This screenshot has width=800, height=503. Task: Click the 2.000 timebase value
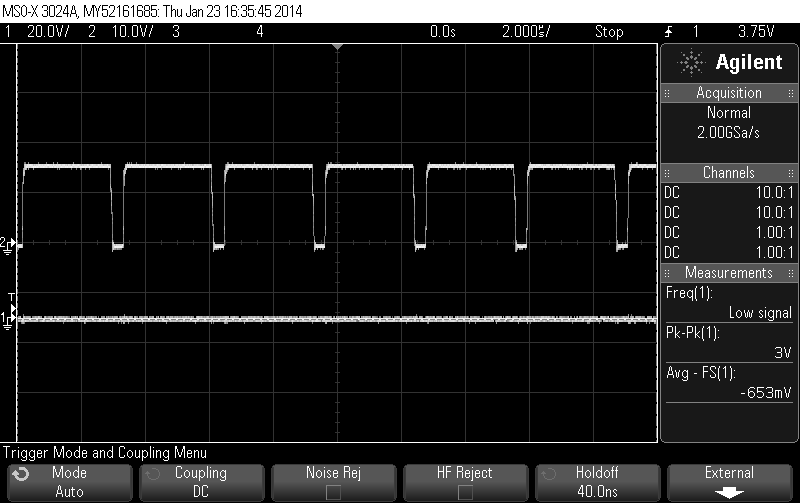click(526, 32)
